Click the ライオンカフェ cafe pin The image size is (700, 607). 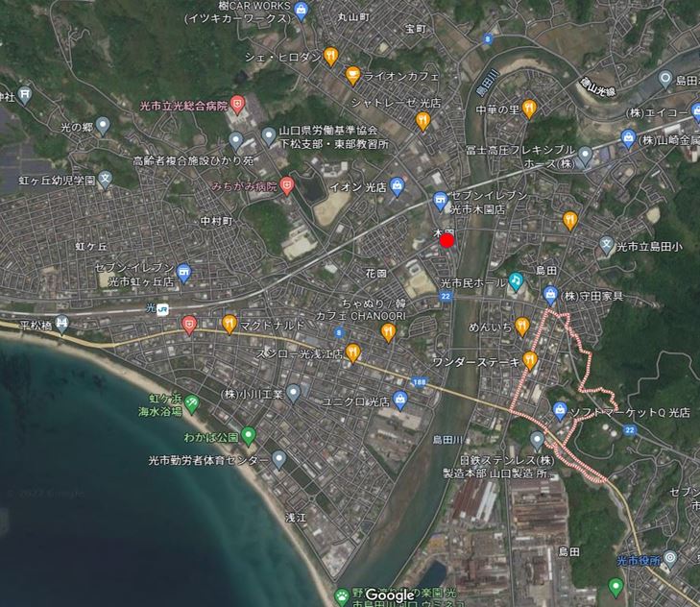352,76
